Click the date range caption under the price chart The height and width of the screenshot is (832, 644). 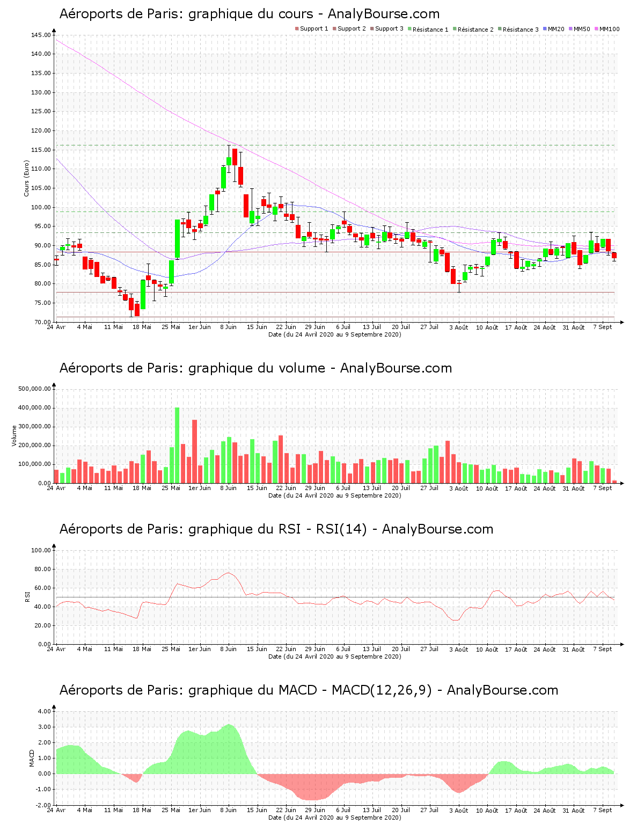pos(335,334)
